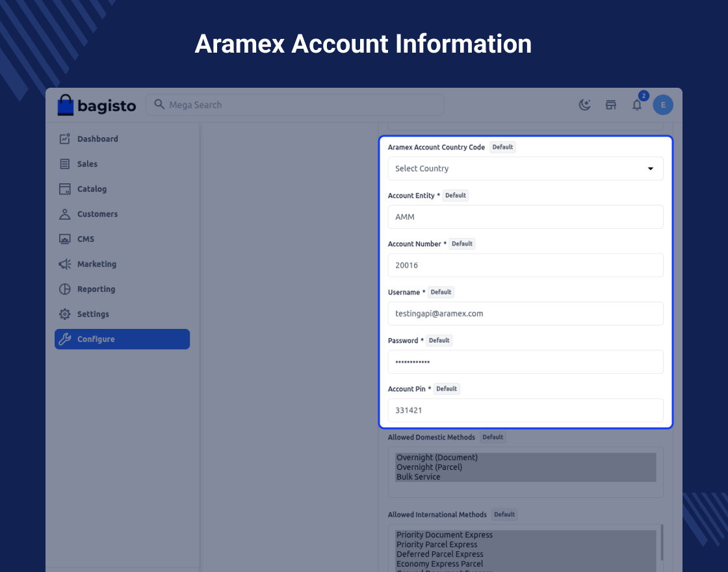
Task: Click the Aramex Account Country Code label
Action: (x=436, y=147)
